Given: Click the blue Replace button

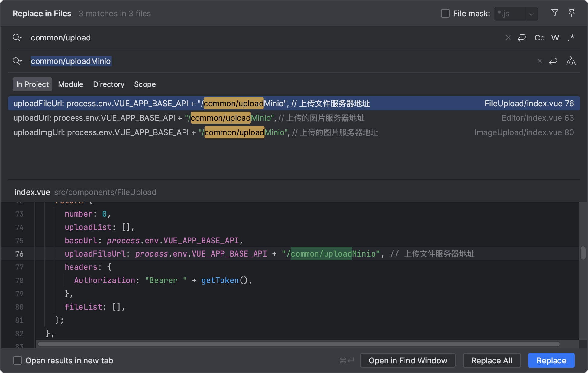Looking at the screenshot, I should pyautogui.click(x=551, y=360).
